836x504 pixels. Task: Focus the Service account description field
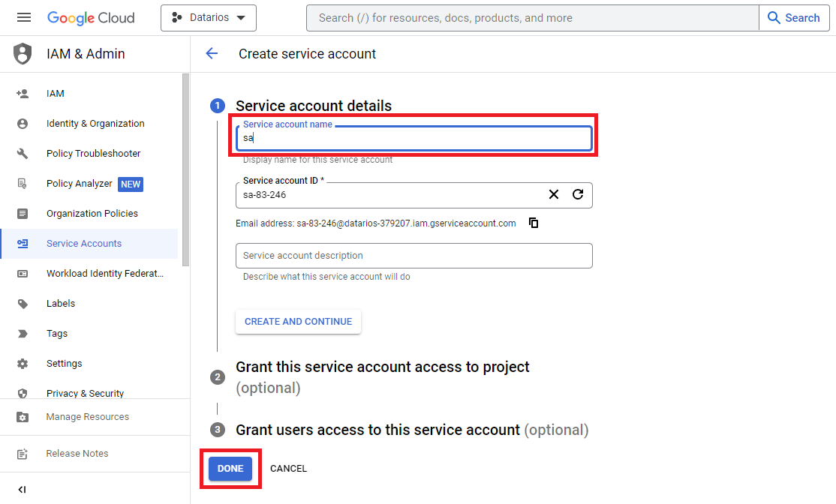413,256
